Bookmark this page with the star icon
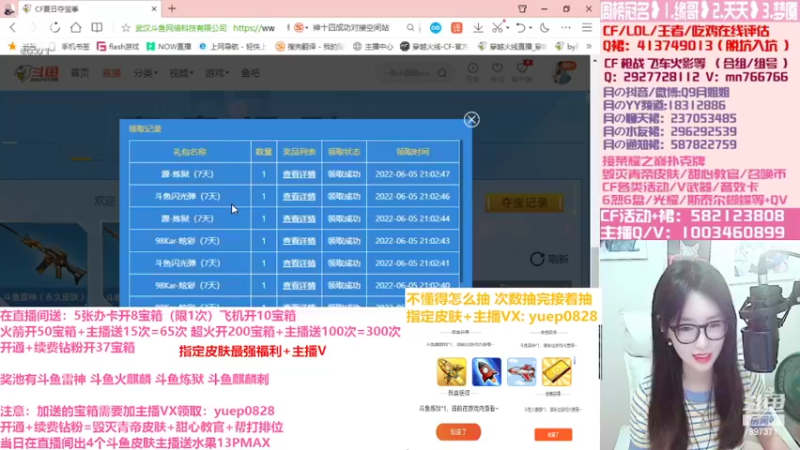The height and width of the screenshot is (450, 800). pyautogui.click(x=126, y=28)
